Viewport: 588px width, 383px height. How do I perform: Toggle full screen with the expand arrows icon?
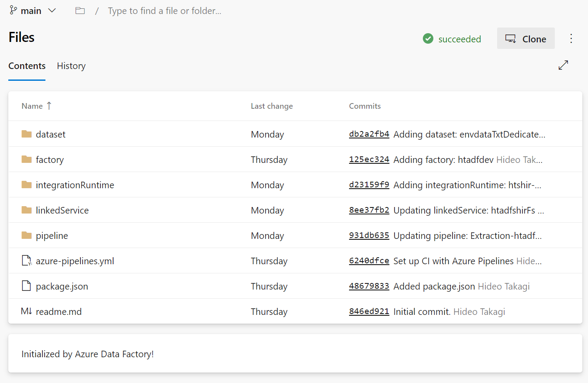pyautogui.click(x=564, y=66)
